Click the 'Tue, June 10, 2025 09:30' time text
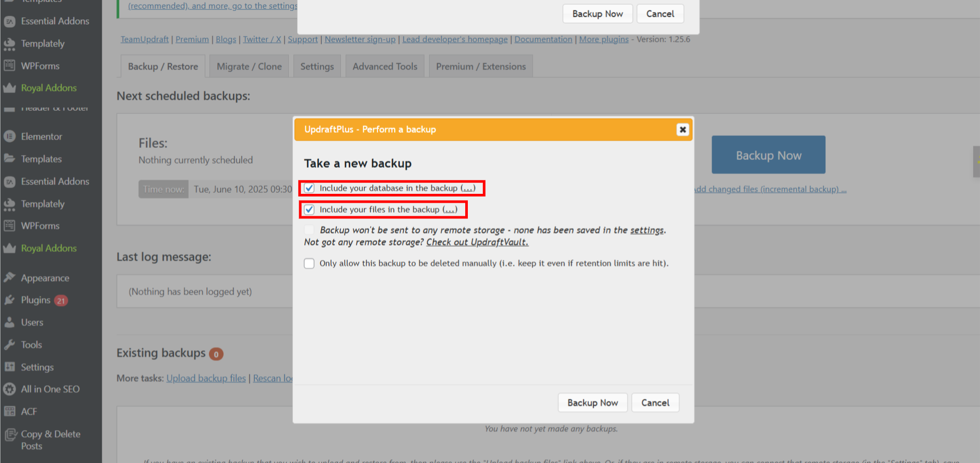 (243, 189)
